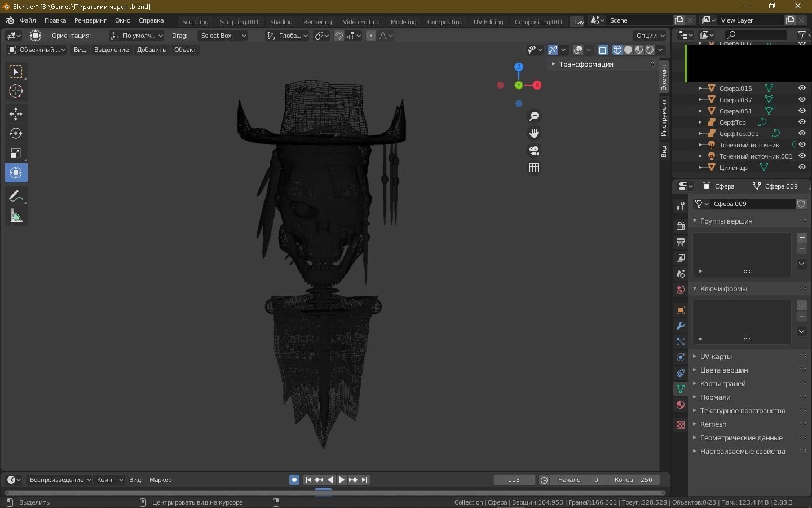This screenshot has height=508, width=812.
Task: Toggle visibility of Сфера.015
Action: (802, 88)
